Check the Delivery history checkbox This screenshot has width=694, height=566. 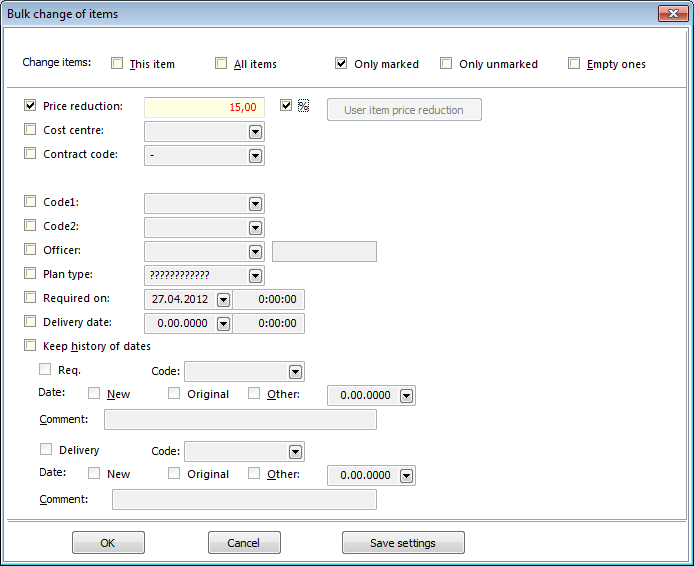46,449
